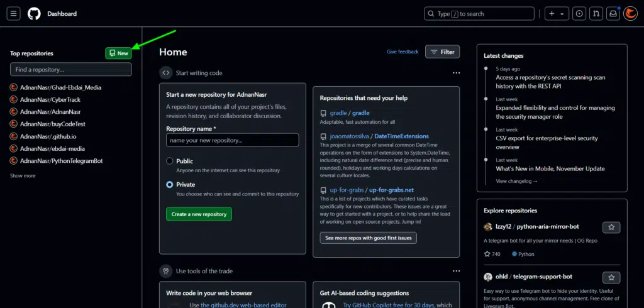Screen dimensions: 644x308
Task: Open AdnanNasr/PythonTelegramBot repository
Action: [62, 161]
